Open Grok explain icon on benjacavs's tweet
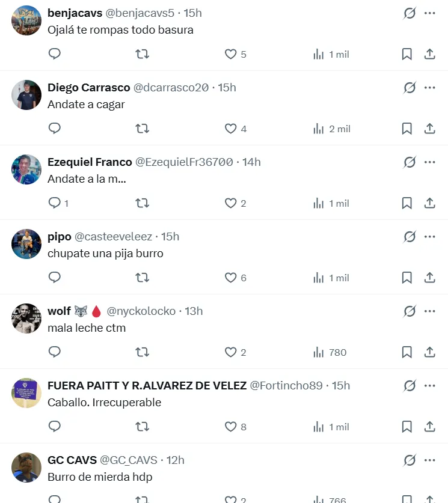Screen dimensions: 448x503 click(x=410, y=13)
